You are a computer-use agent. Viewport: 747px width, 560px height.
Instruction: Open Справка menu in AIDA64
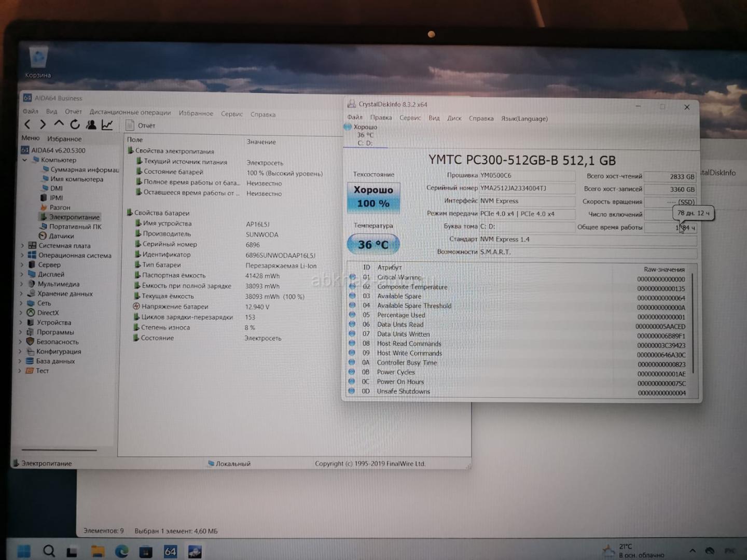tap(262, 114)
